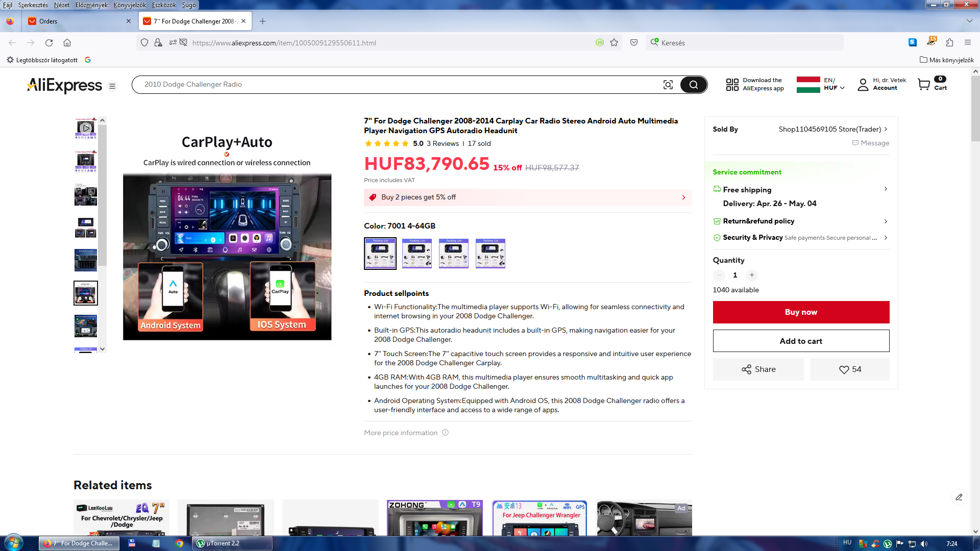Select the third color variant thumbnail
The height and width of the screenshot is (551, 980).
click(453, 254)
